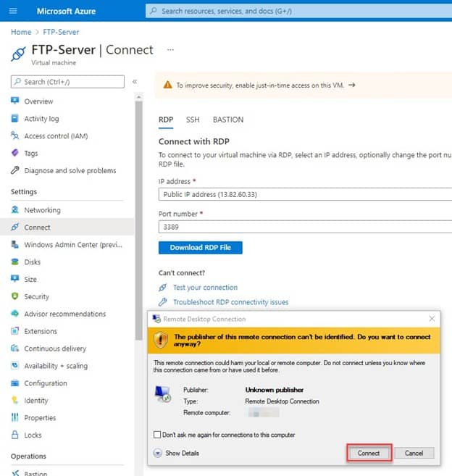Switch to the SSH tab
452x476 pixels.
coord(192,120)
